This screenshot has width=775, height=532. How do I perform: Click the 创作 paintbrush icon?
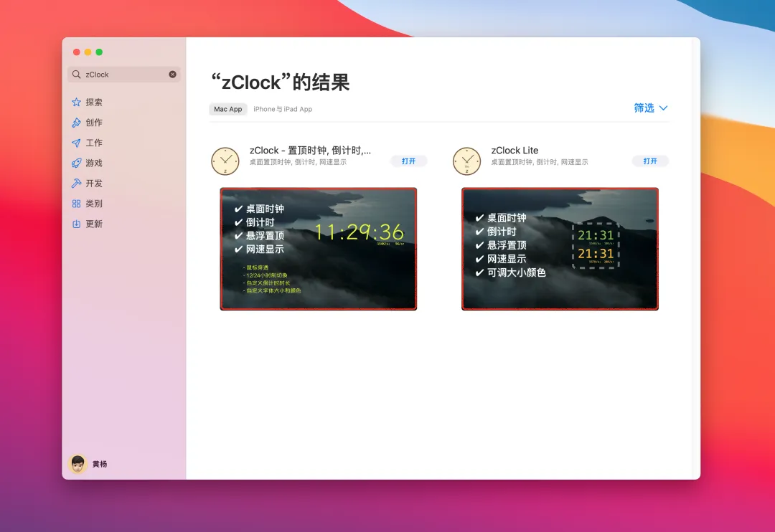(x=76, y=123)
